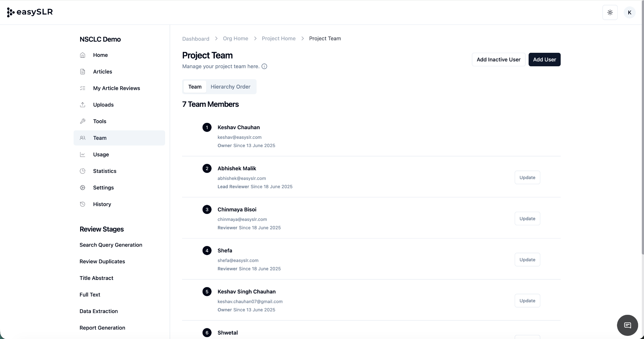Click Update for Abhishek Malik

pos(527,178)
